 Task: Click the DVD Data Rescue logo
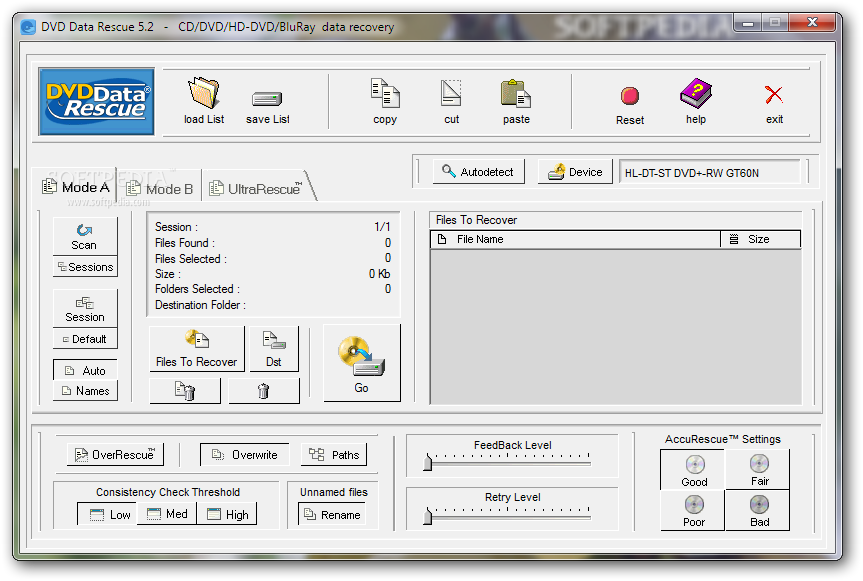click(96, 101)
